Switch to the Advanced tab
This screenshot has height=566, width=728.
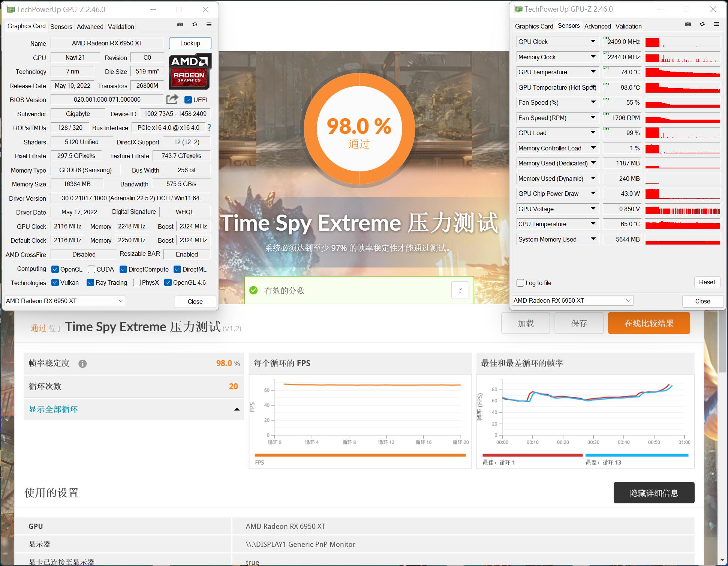click(x=90, y=26)
